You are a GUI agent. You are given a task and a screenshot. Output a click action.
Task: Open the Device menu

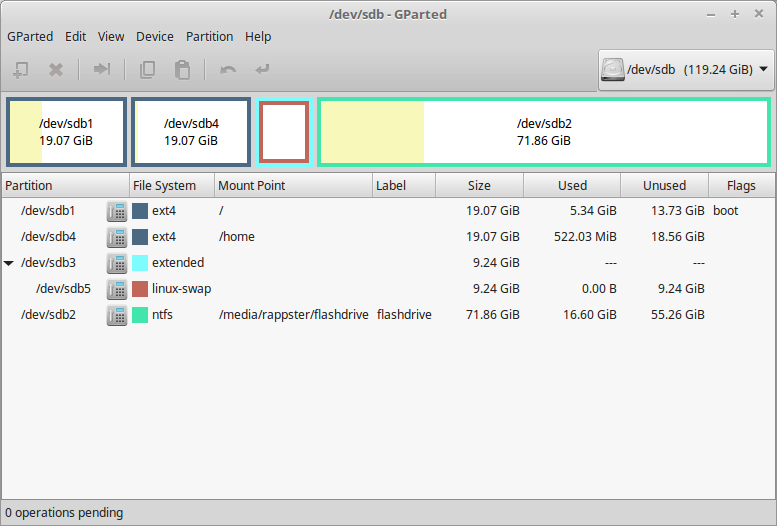click(155, 37)
